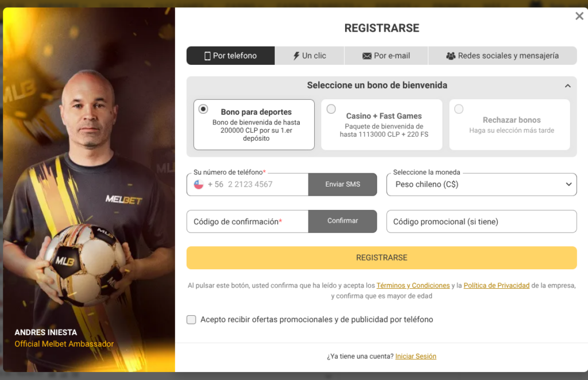Open the Iniciar Sesión link
Screen dimensions: 588x380
pyautogui.click(x=415, y=356)
